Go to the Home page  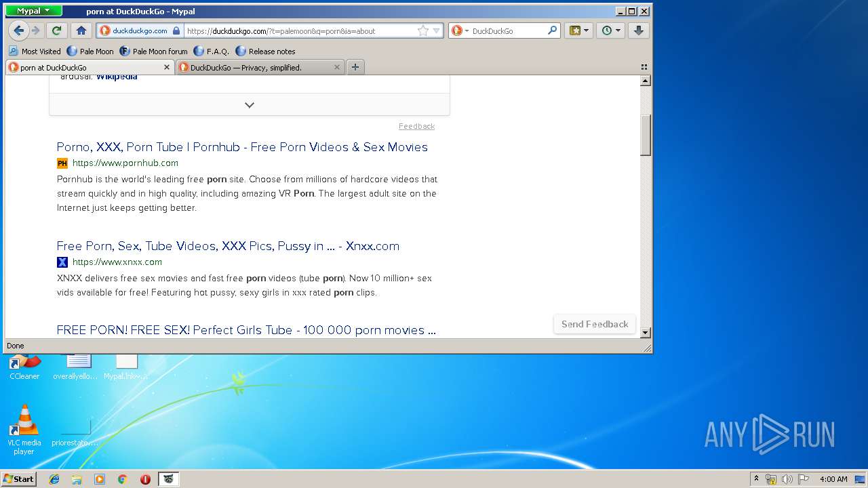[x=81, y=30]
